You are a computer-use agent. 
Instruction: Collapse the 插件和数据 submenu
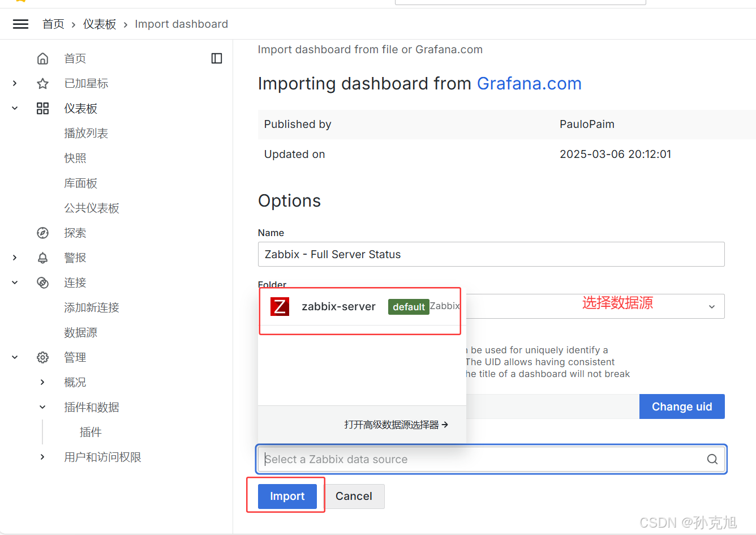click(42, 407)
